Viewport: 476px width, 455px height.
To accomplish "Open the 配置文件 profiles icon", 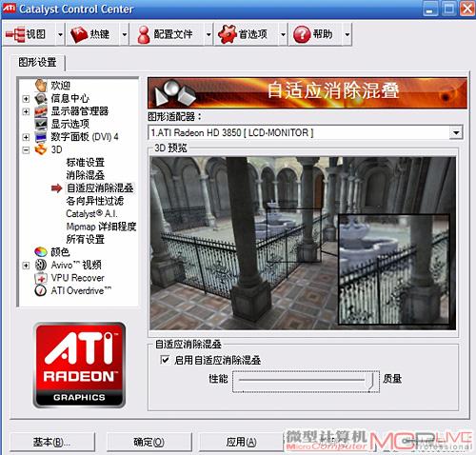I will tap(144, 34).
